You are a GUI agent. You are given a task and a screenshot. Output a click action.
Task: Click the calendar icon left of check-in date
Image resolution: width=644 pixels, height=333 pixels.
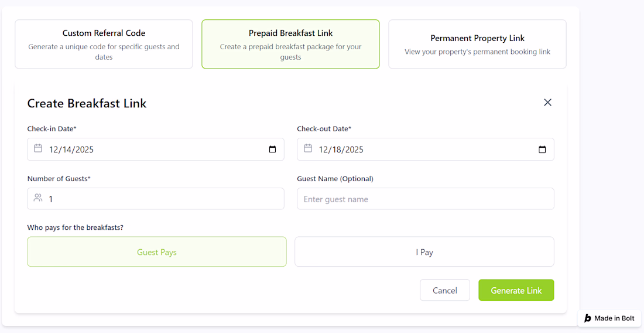(x=38, y=148)
